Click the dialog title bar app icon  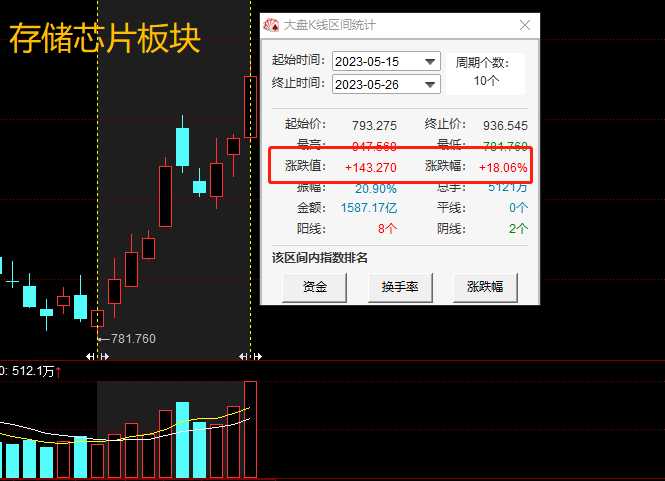click(271, 25)
